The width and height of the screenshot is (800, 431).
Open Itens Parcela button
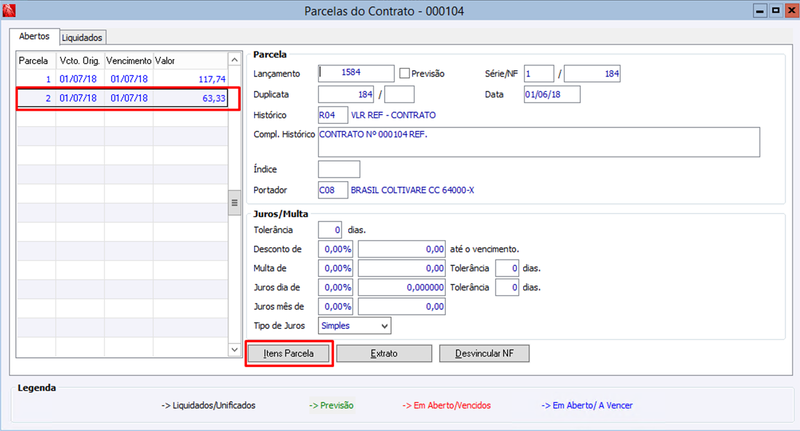(x=289, y=353)
